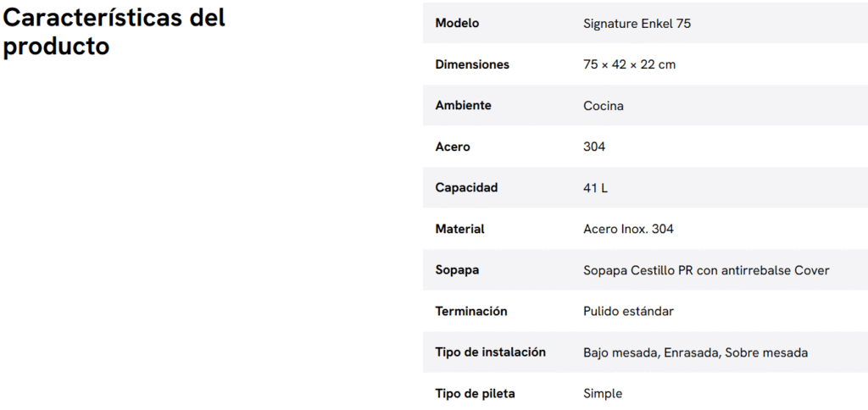Click the Simple value for Tipo de pileta
The height and width of the screenshot is (410, 868).
[x=603, y=393]
